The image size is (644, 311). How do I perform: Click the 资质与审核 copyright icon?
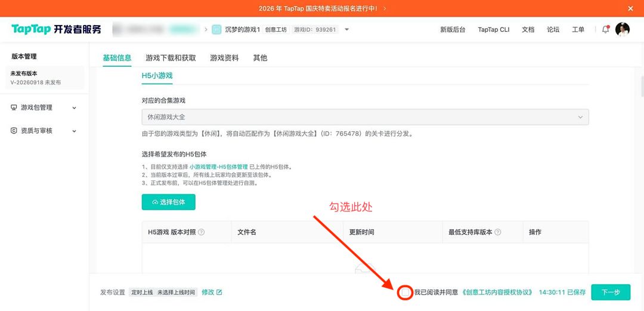point(14,131)
